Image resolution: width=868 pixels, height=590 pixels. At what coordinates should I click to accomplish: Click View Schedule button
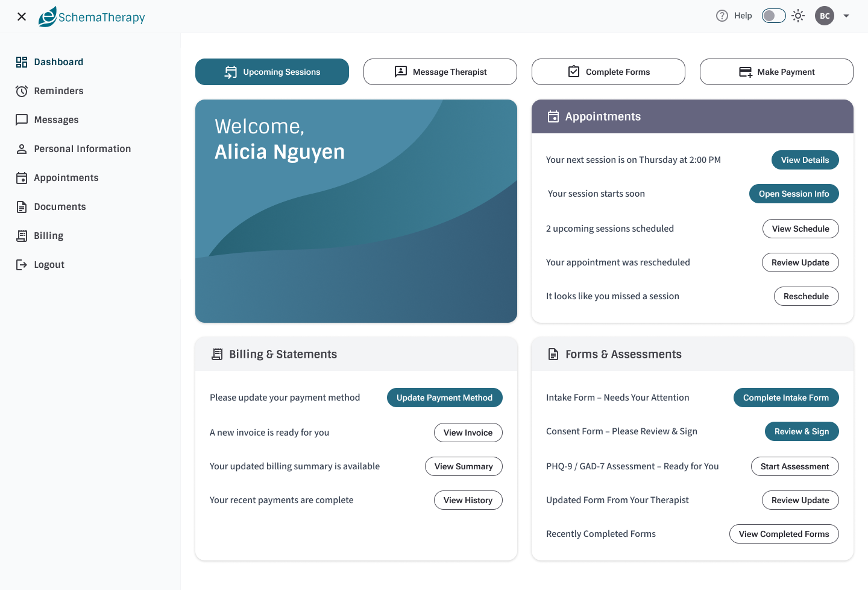800,229
